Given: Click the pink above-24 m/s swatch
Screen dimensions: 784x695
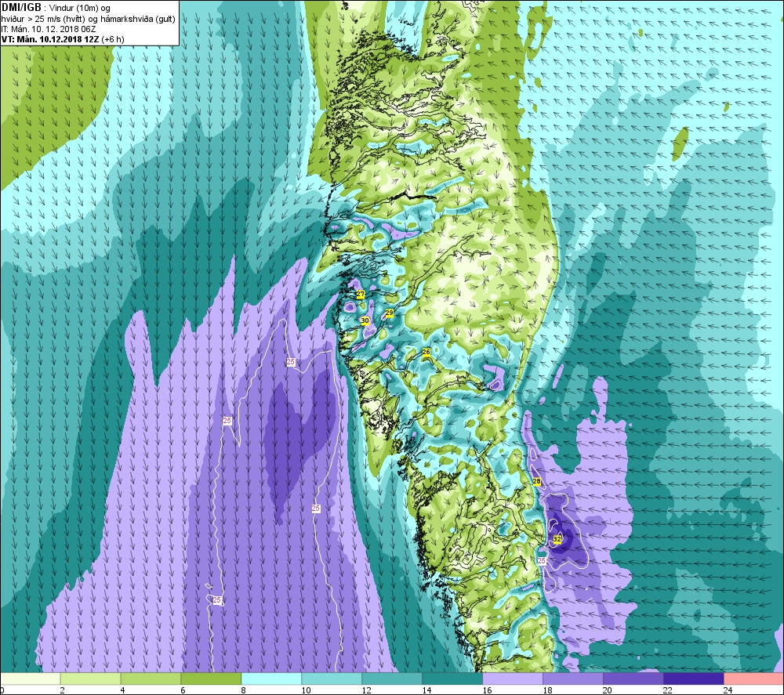Looking at the screenshot, I should pyautogui.click(x=754, y=679).
